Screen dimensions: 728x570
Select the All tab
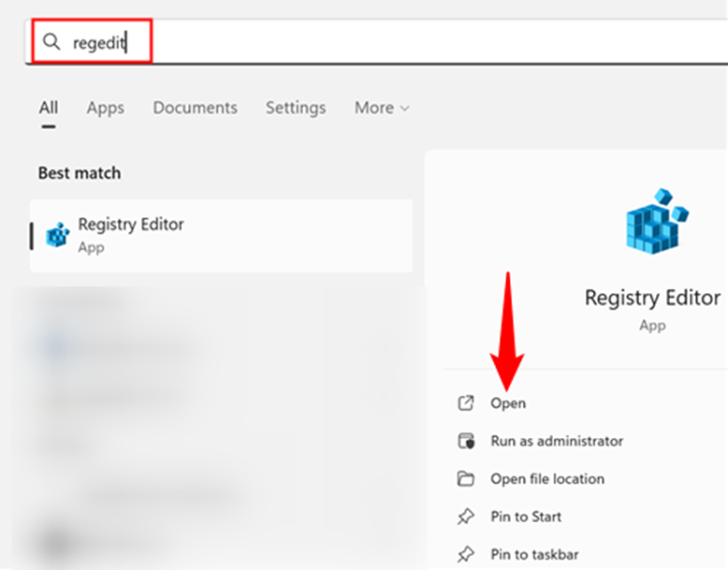tap(49, 108)
